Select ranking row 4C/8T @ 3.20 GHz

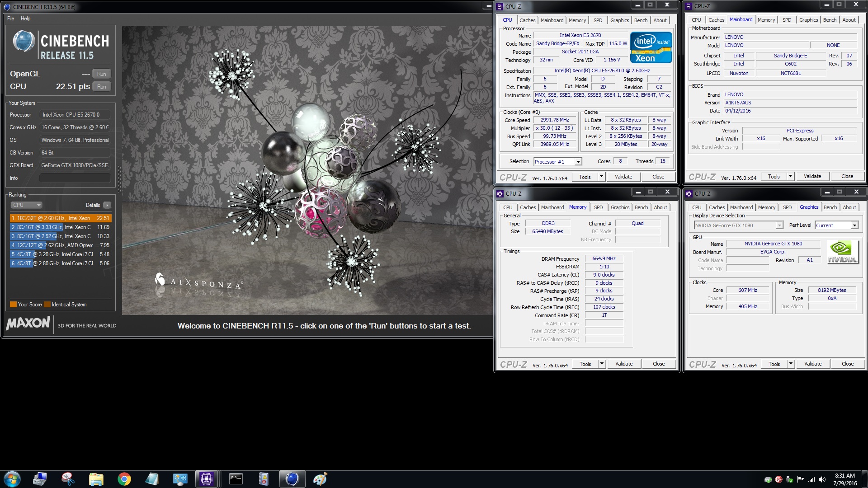point(61,254)
